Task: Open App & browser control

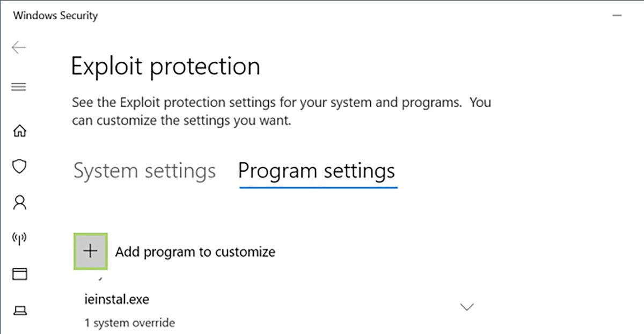Action: pos(19,274)
